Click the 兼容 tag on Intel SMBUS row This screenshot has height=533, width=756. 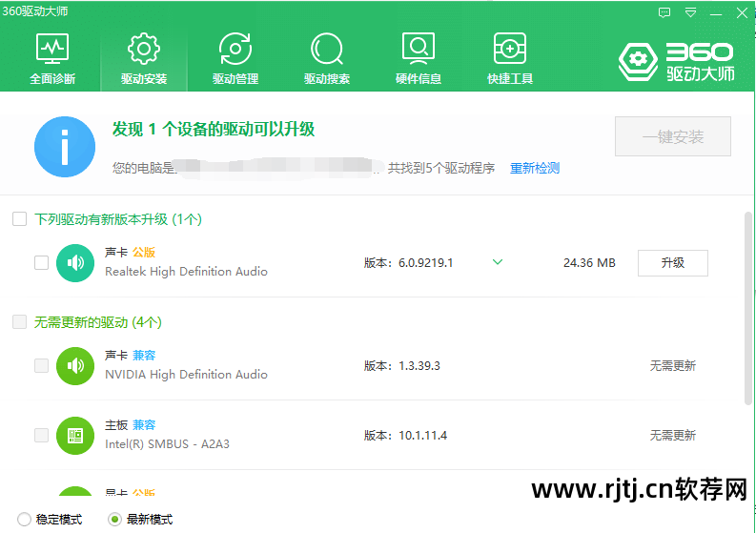coord(144,425)
